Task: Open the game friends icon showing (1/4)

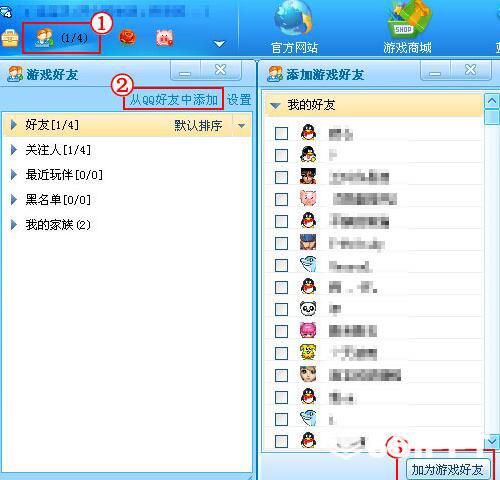Action: click(61, 38)
